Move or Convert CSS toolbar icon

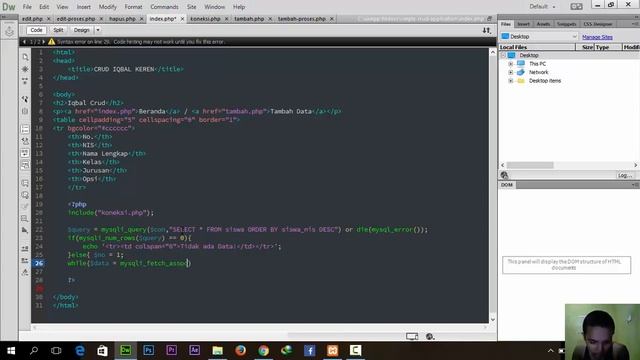(x=25, y=230)
